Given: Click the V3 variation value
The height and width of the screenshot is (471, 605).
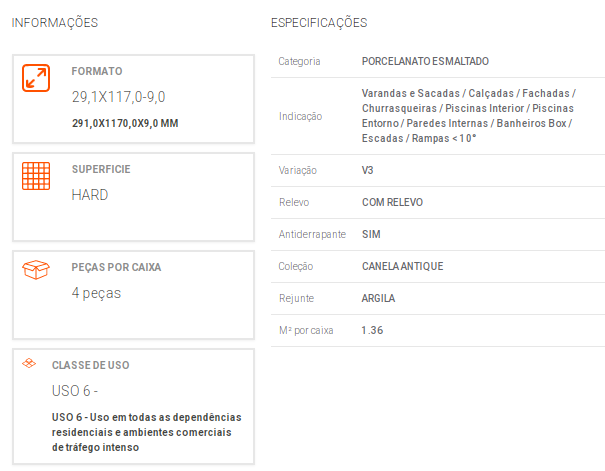Looking at the screenshot, I should (367, 170).
